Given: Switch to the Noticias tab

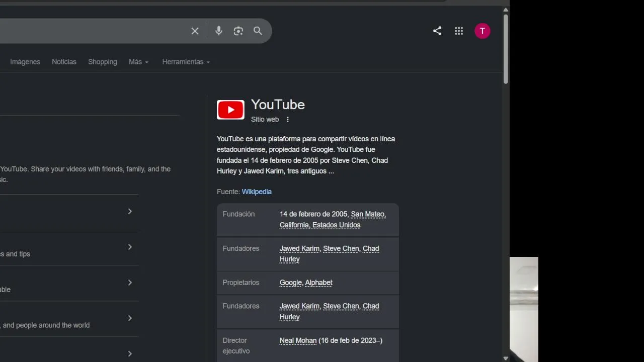Looking at the screenshot, I should click(x=64, y=62).
